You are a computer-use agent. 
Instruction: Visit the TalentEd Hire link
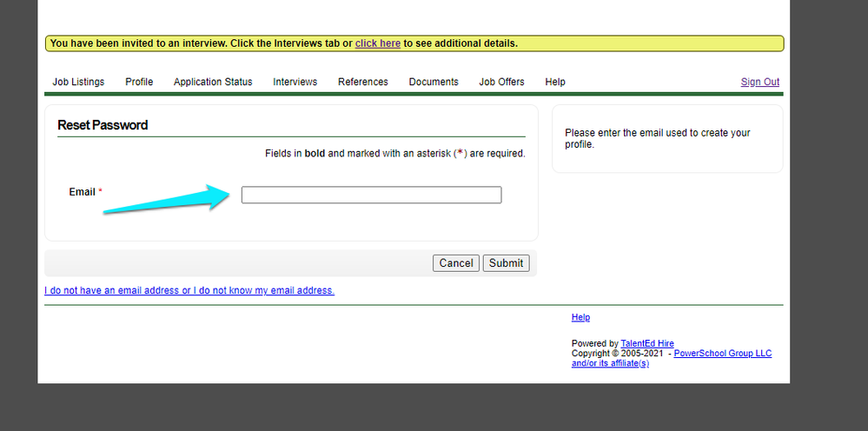647,343
